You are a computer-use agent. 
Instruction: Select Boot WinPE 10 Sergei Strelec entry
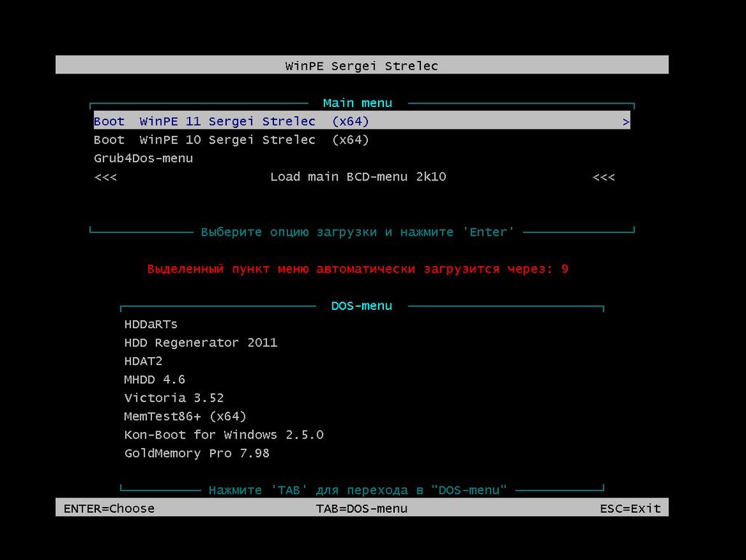(x=231, y=140)
